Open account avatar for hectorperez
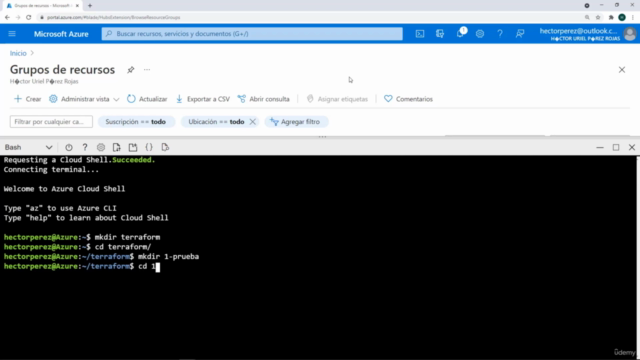Screen dimensions: 640x360 click(630, 34)
